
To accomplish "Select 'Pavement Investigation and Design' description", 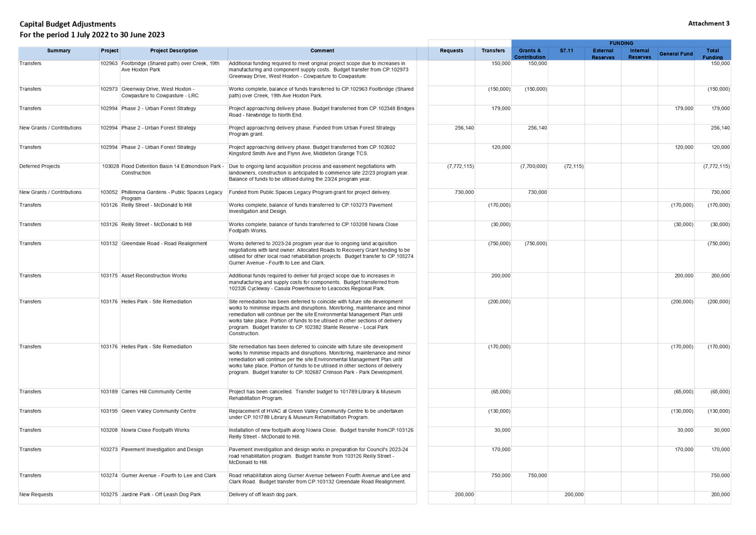I will [162, 450].
